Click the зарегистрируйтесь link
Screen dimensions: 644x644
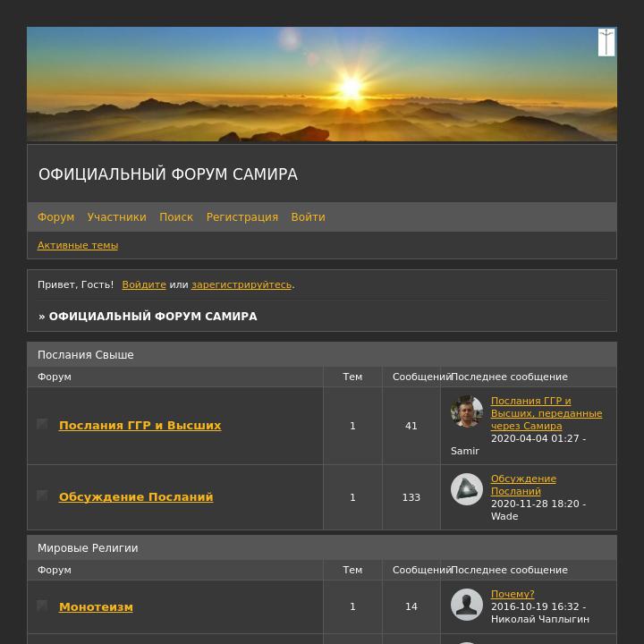pos(241,284)
